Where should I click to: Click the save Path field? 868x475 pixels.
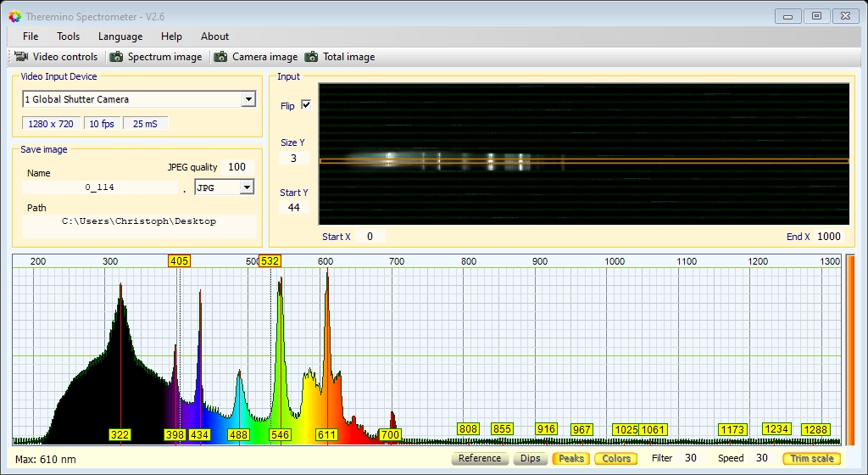pos(139,226)
